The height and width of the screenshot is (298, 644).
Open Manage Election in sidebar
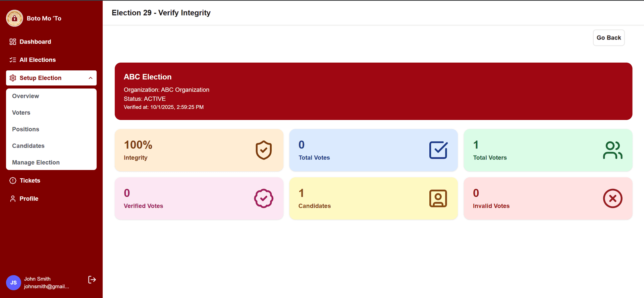tap(36, 162)
